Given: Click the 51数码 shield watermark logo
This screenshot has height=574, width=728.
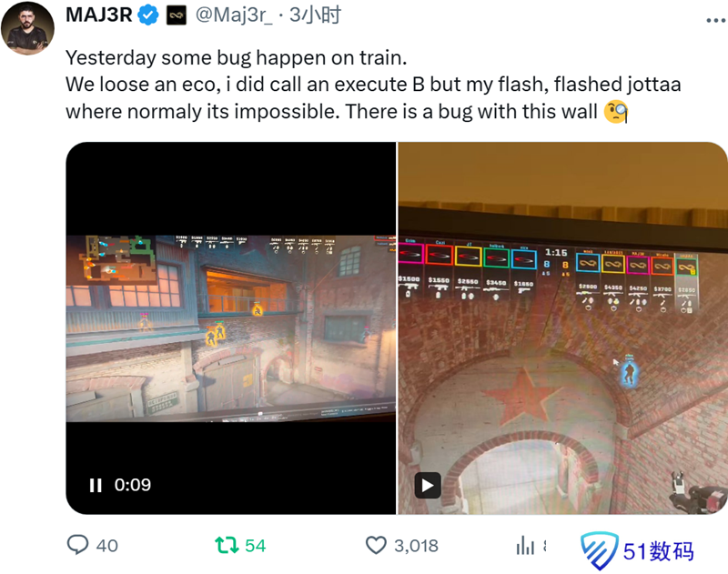Looking at the screenshot, I should 599,550.
